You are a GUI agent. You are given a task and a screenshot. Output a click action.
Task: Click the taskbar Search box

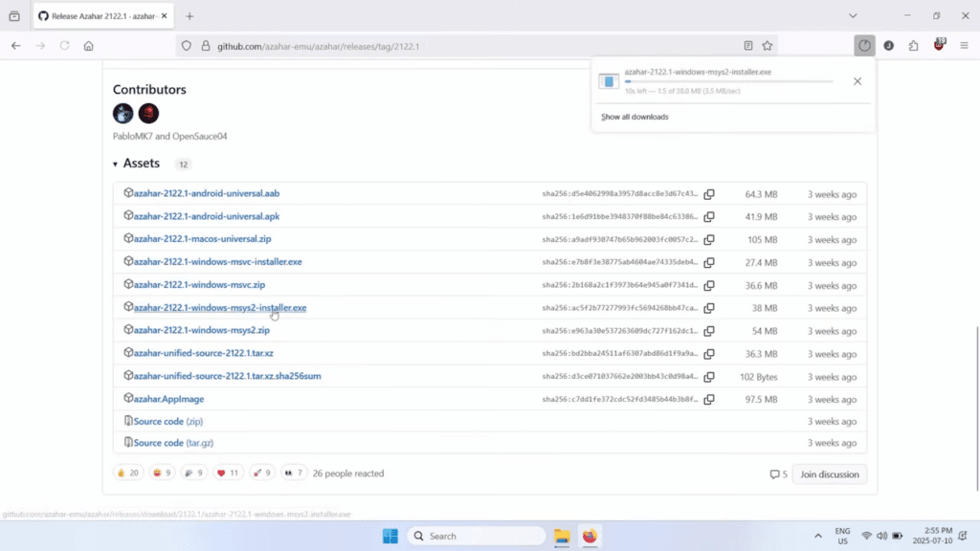pyautogui.click(x=477, y=536)
